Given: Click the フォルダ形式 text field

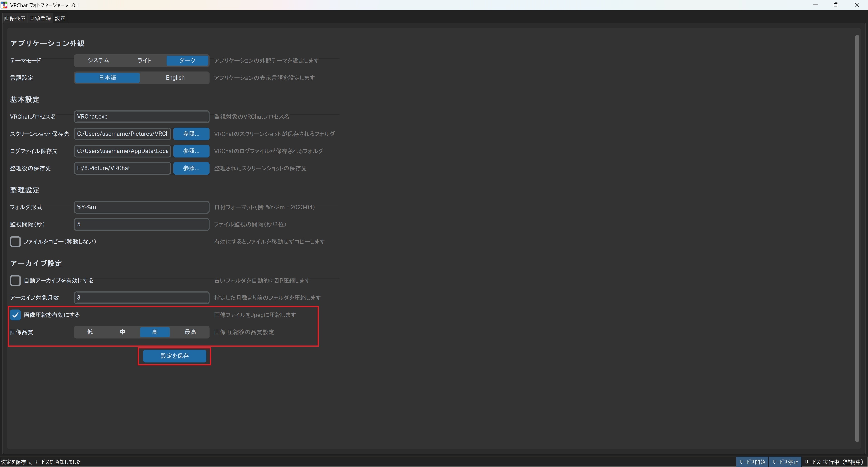Looking at the screenshot, I should tap(141, 207).
